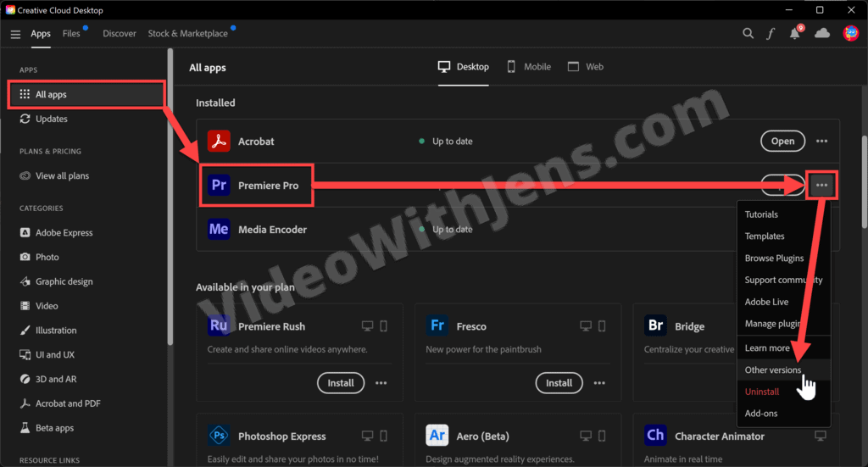Open the Stock & Marketplace tab

tap(187, 34)
